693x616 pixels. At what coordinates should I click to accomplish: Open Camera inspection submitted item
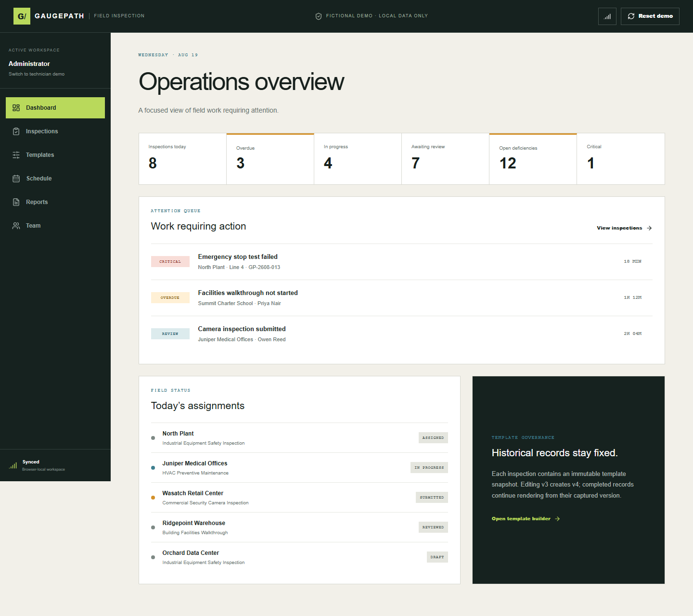[x=402, y=334]
